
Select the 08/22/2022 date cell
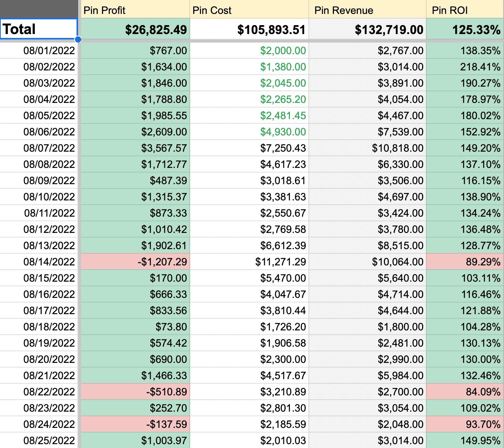tap(39, 392)
